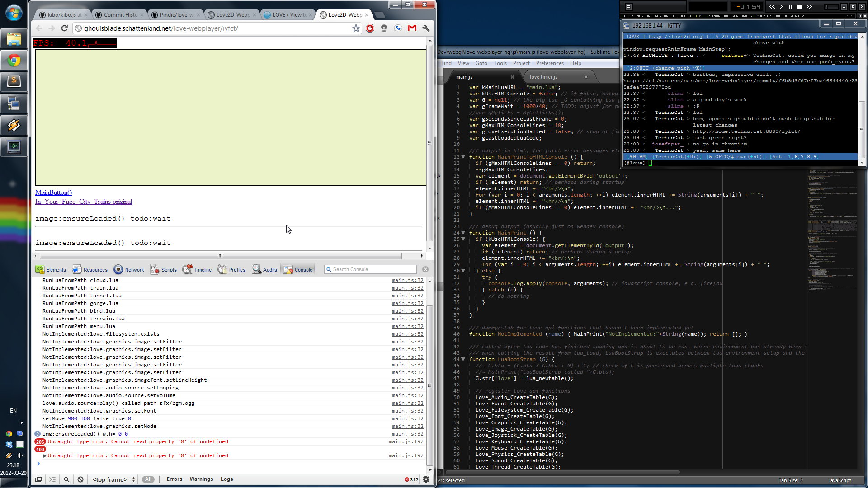The width and height of the screenshot is (868, 488).
Task: Filter console to Warnings
Action: pos(201,479)
